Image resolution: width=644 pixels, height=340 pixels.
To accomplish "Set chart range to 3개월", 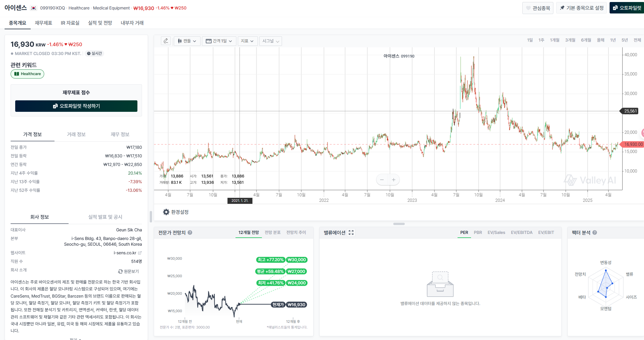I will (x=570, y=40).
